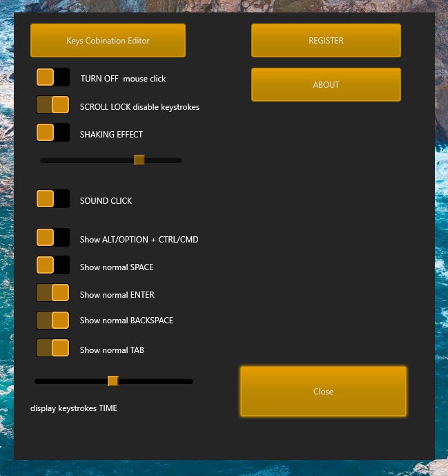Viewport: 448px width, 476px height.
Task: Click the 'Show normal BACKSPACE' label
Action: [x=126, y=321]
